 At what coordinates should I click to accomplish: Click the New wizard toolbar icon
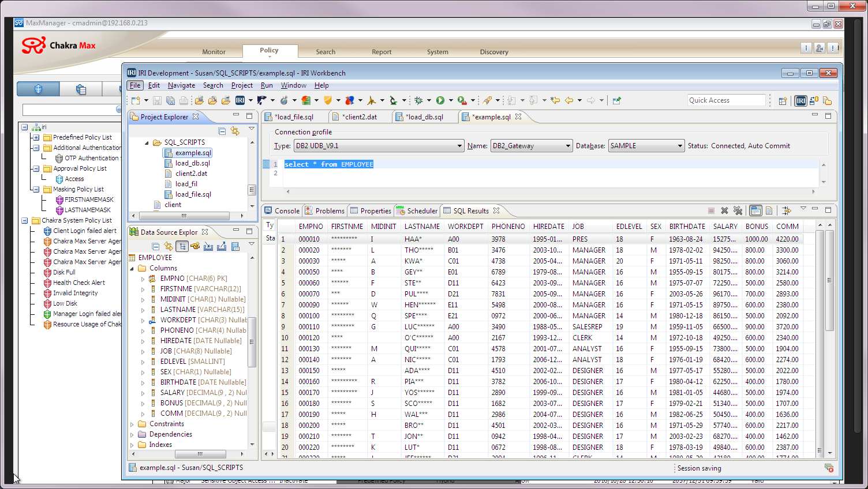(x=135, y=100)
